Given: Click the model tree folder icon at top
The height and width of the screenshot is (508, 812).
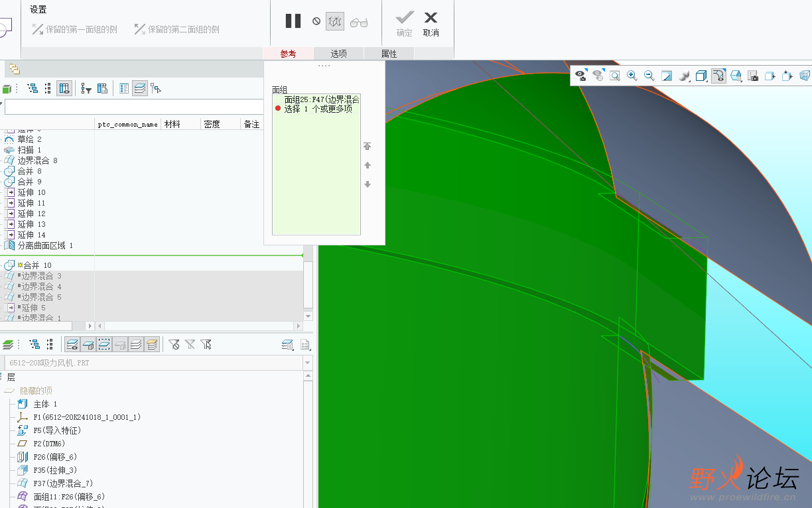Looking at the screenshot, I should click(x=14, y=69).
